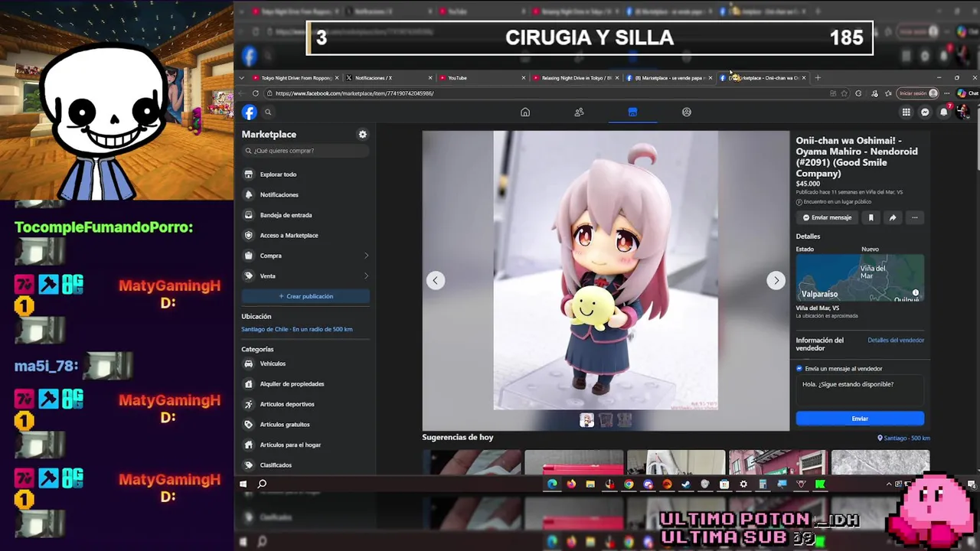Go to the Facebook Home feed icon
Screen dimensions: 980x551
525,112
